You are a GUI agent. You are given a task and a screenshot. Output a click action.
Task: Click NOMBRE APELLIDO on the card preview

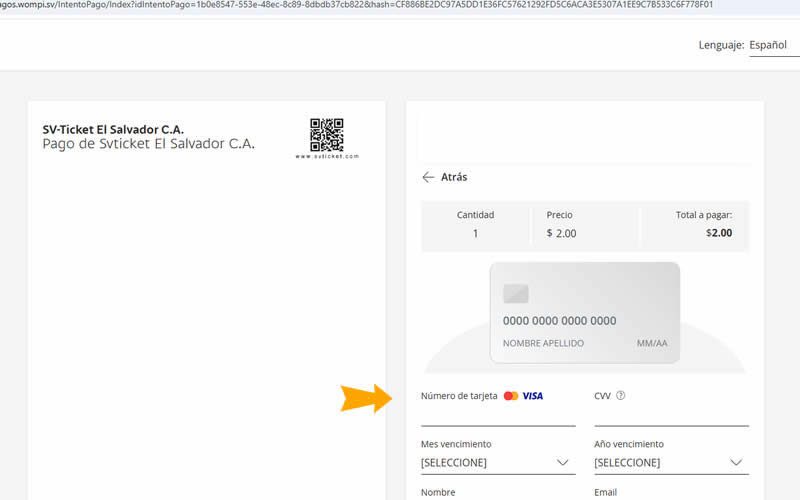(543, 343)
